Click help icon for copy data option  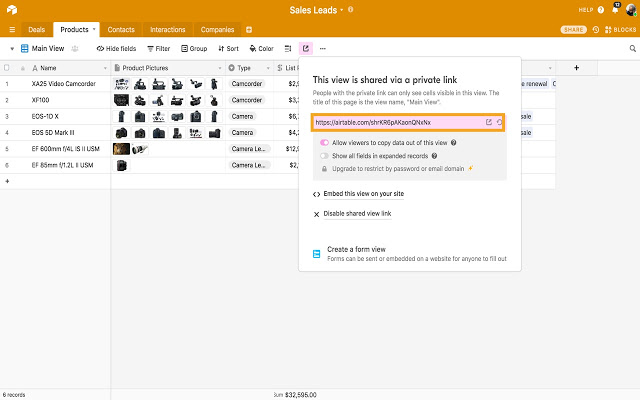[455, 143]
